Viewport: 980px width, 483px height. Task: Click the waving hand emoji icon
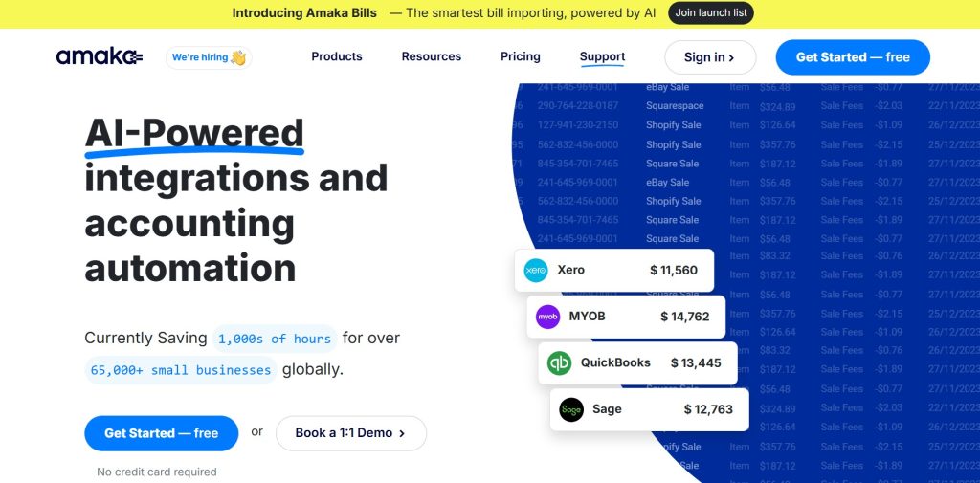point(238,57)
